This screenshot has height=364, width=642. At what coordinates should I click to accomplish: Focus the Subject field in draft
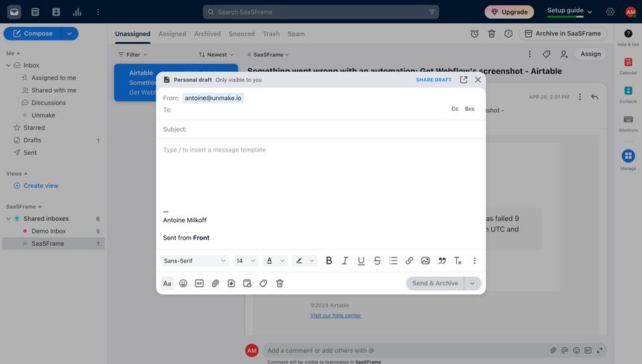(x=321, y=129)
